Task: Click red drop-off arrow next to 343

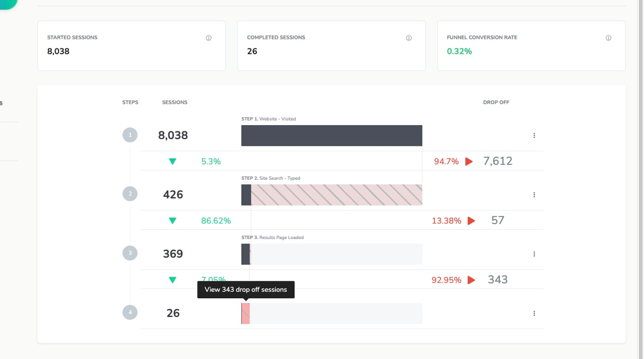Action: click(471, 280)
